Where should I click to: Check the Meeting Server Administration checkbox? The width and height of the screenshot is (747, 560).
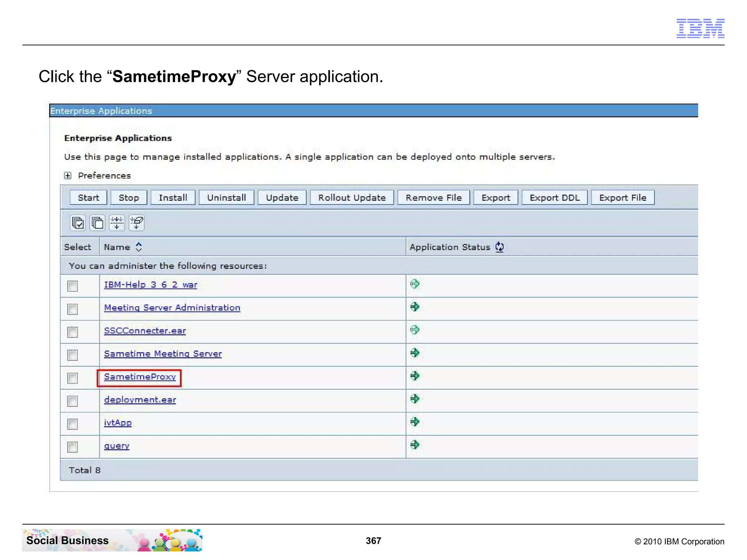(73, 309)
